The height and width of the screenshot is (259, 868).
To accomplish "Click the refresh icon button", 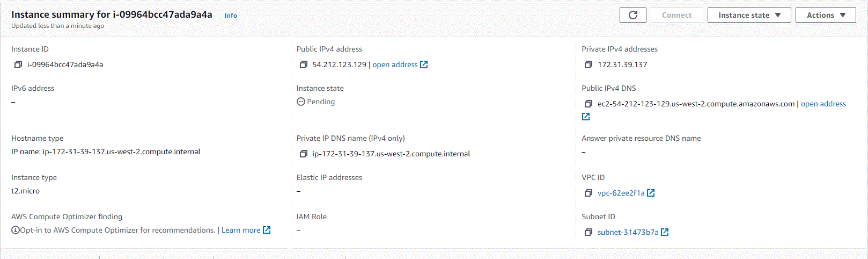I will 633,15.
